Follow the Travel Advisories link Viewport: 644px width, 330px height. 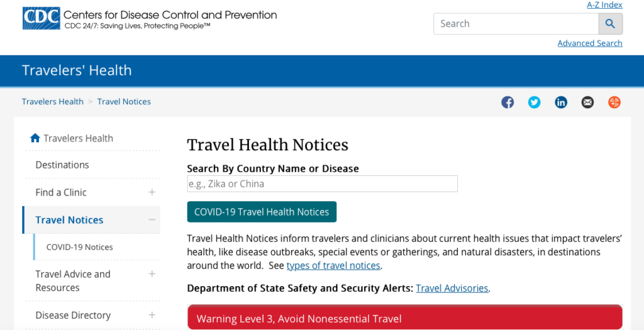[x=452, y=288]
